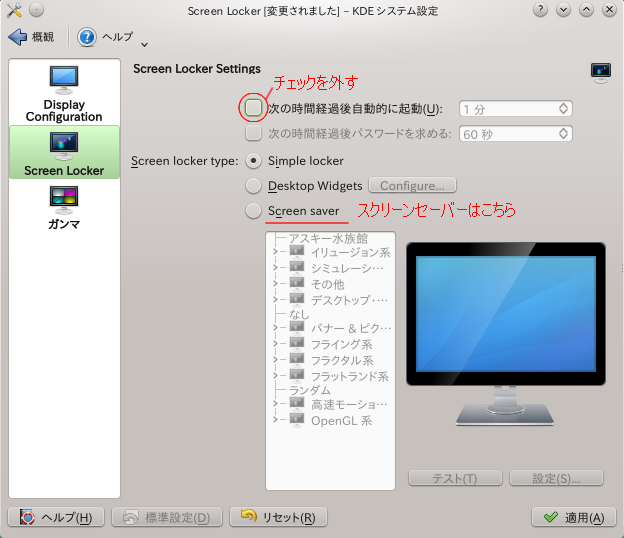Choose the Screen saver radio option
The image size is (624, 538).
point(254,211)
